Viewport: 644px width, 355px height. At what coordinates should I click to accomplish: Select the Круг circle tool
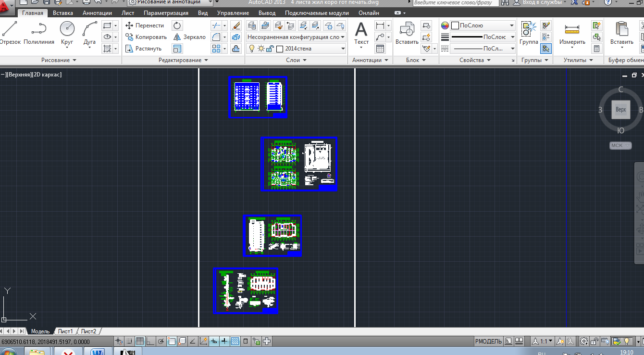[x=67, y=34]
